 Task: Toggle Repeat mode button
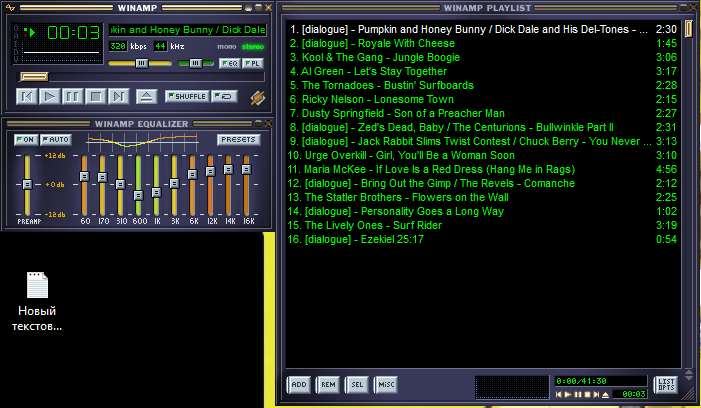(224, 97)
